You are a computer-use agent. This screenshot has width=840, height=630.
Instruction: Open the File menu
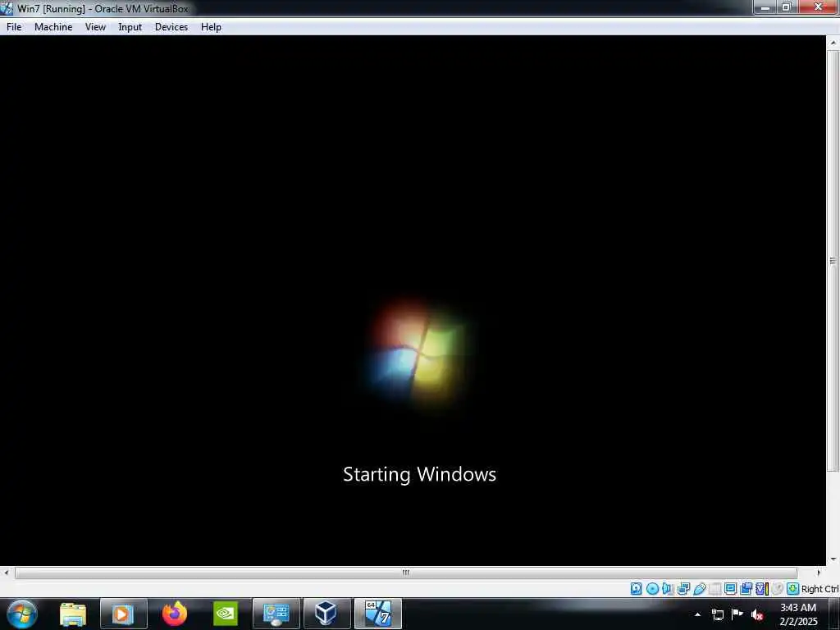coord(14,27)
